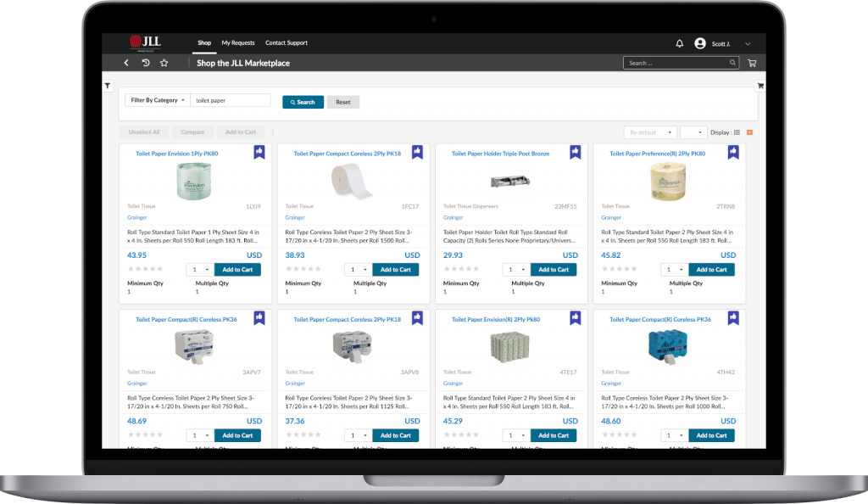
Task: Add the 48.60 item to cart
Action: 712,435
